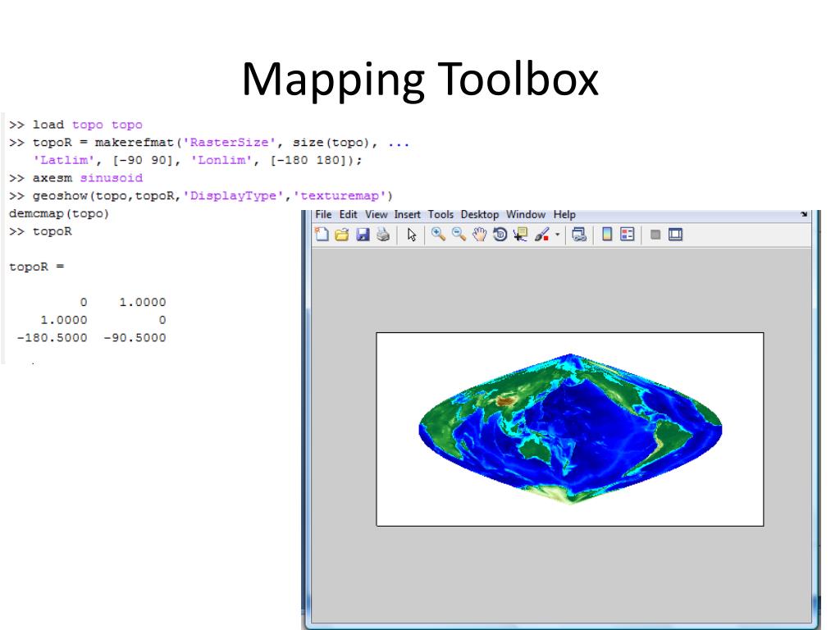Click the 'load topo topo' command line
Viewport: 840px width, 630px height.
click(75, 125)
